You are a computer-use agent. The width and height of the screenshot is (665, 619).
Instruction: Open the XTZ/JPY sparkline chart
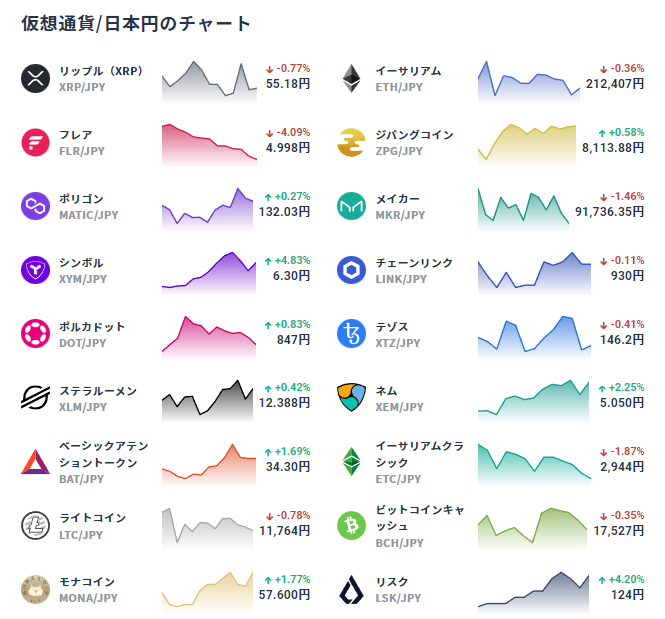534,337
